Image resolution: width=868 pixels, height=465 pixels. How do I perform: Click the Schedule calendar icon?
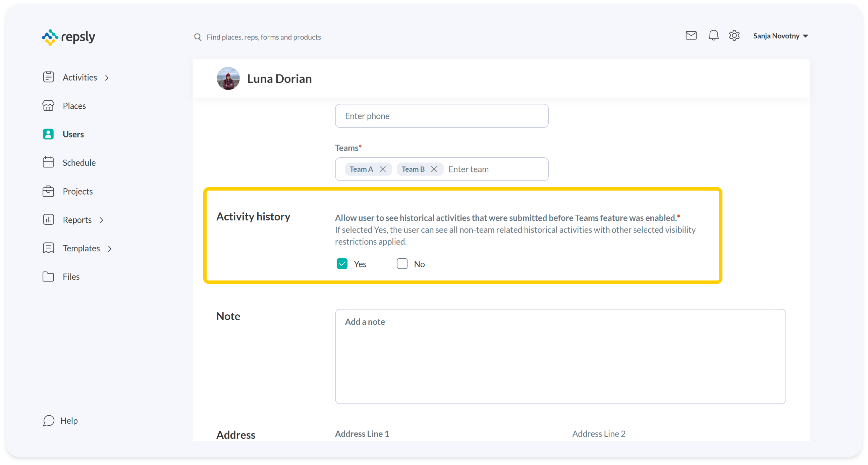[48, 162]
